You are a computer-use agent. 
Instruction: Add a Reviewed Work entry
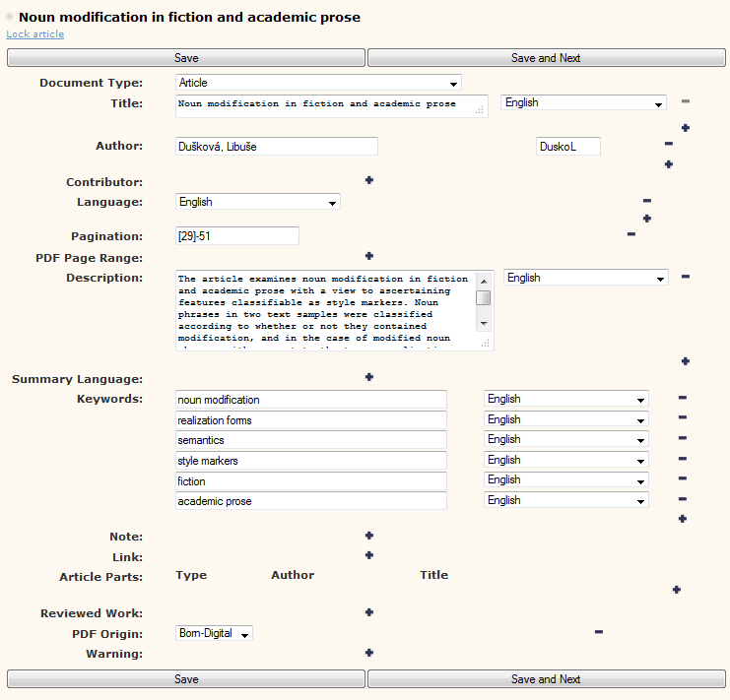click(369, 612)
